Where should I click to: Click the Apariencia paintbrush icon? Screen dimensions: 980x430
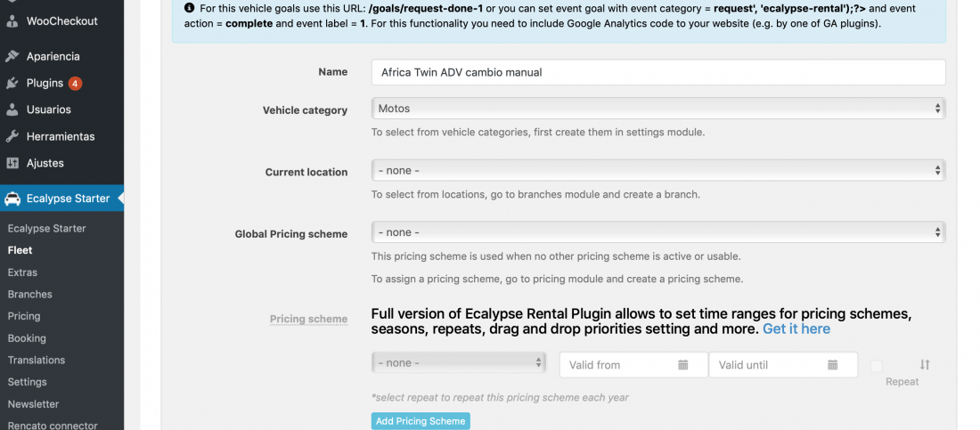point(12,56)
